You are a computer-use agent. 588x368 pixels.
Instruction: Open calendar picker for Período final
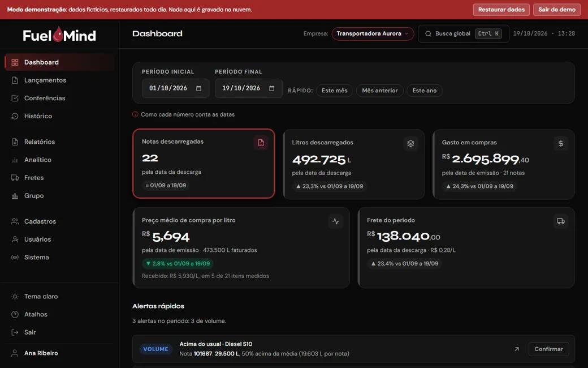(x=272, y=89)
